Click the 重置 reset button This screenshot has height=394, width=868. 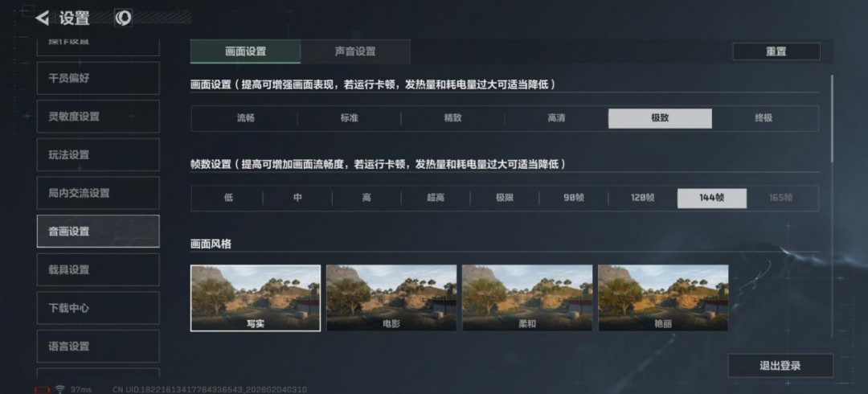pos(776,51)
